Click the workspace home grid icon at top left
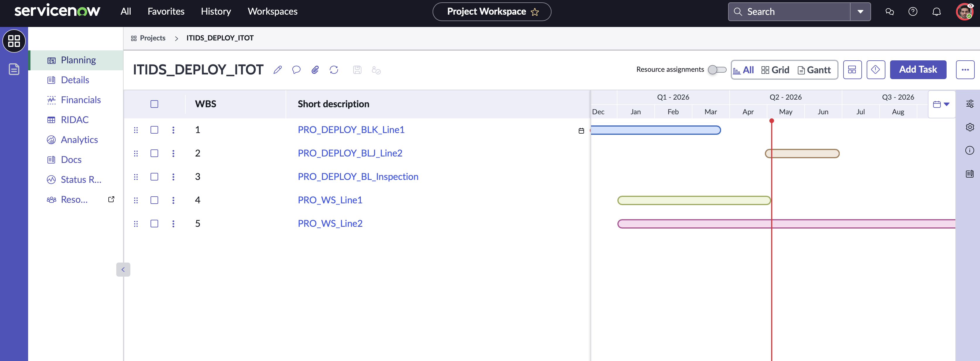 pos(14,41)
